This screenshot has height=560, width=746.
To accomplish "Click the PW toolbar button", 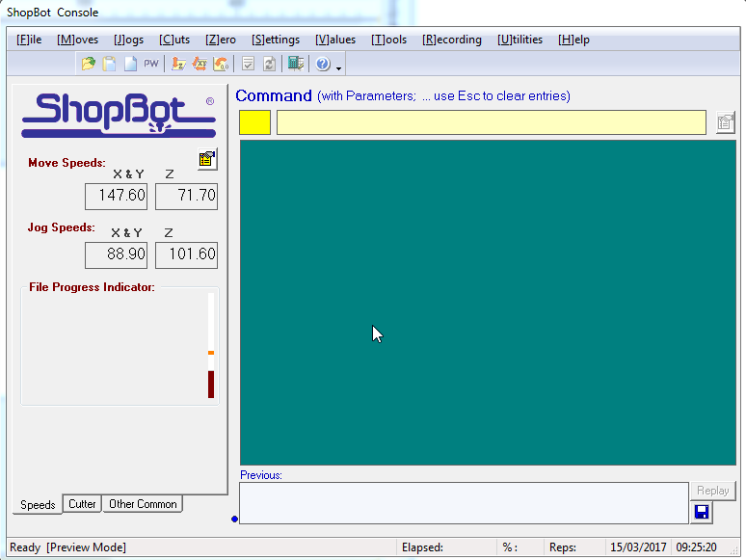I will (x=150, y=64).
